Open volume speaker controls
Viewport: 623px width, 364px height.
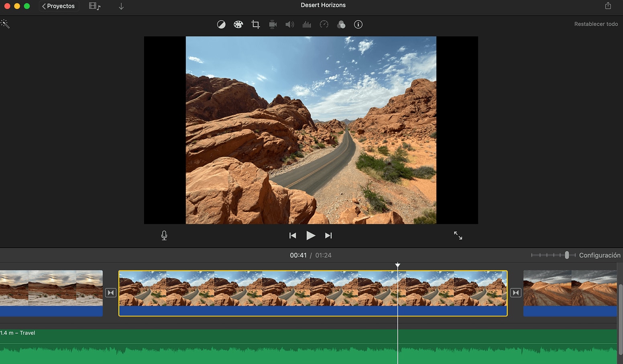click(290, 24)
